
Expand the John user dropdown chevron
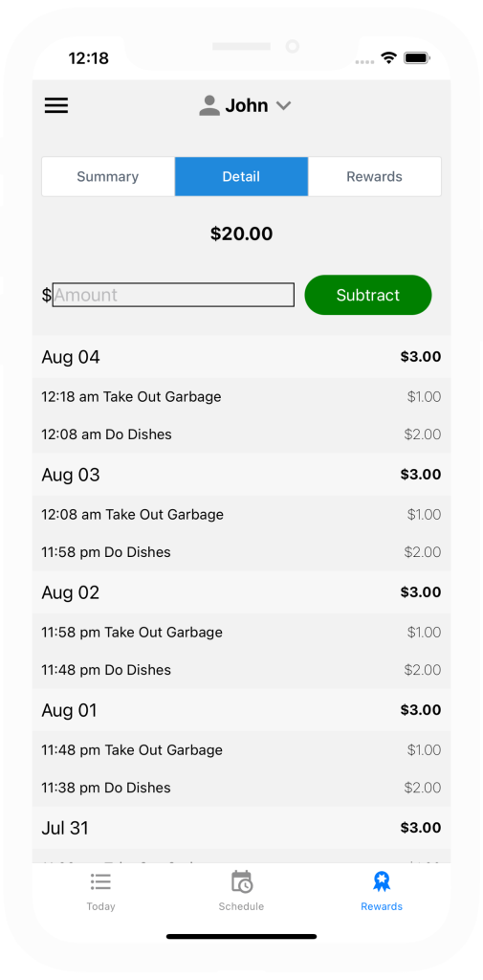pos(284,106)
